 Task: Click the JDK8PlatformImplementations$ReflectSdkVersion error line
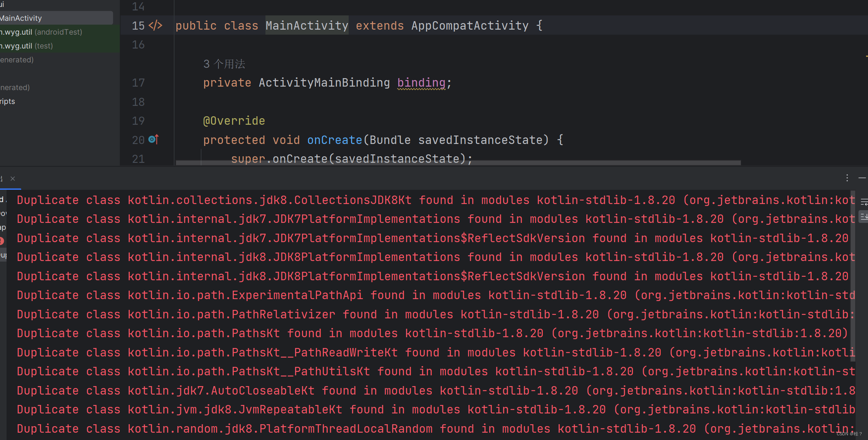click(433, 276)
